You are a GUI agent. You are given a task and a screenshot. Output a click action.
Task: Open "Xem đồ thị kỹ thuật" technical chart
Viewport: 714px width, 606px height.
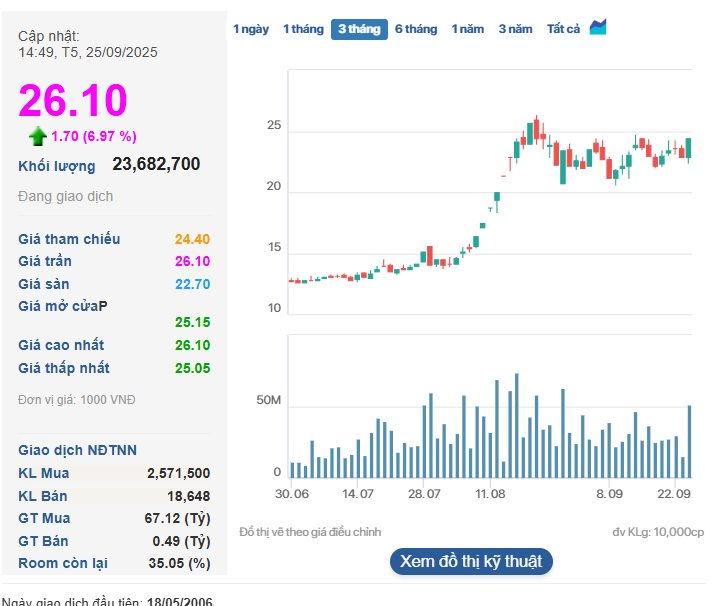pyautogui.click(x=471, y=561)
